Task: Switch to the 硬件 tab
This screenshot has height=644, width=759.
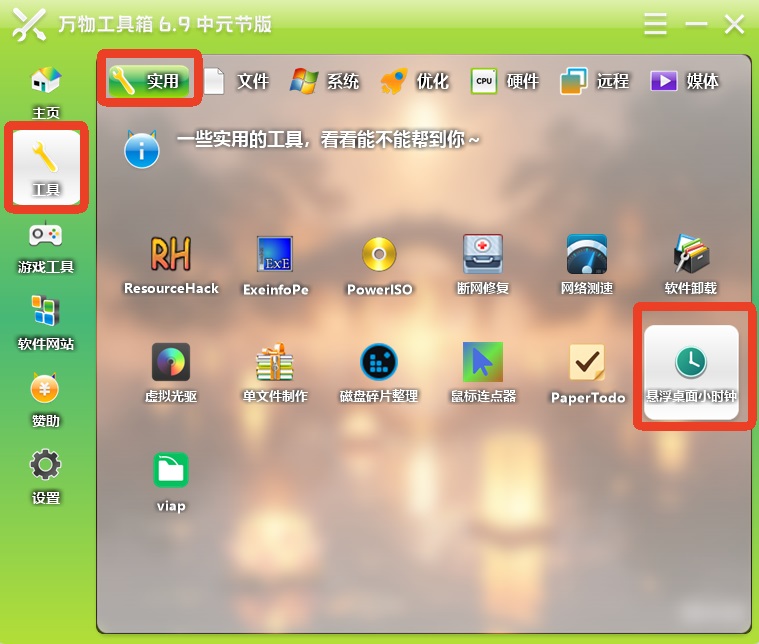Action: pos(505,81)
